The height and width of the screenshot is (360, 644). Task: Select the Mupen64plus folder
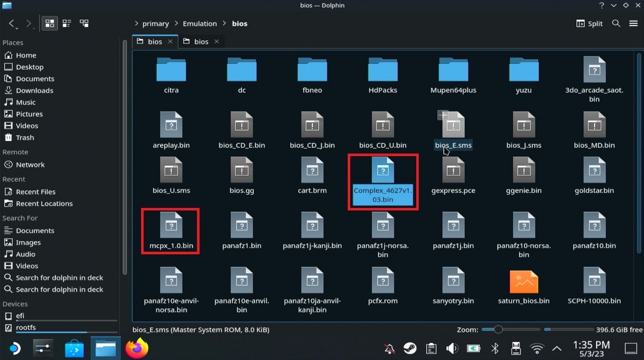coord(453,75)
